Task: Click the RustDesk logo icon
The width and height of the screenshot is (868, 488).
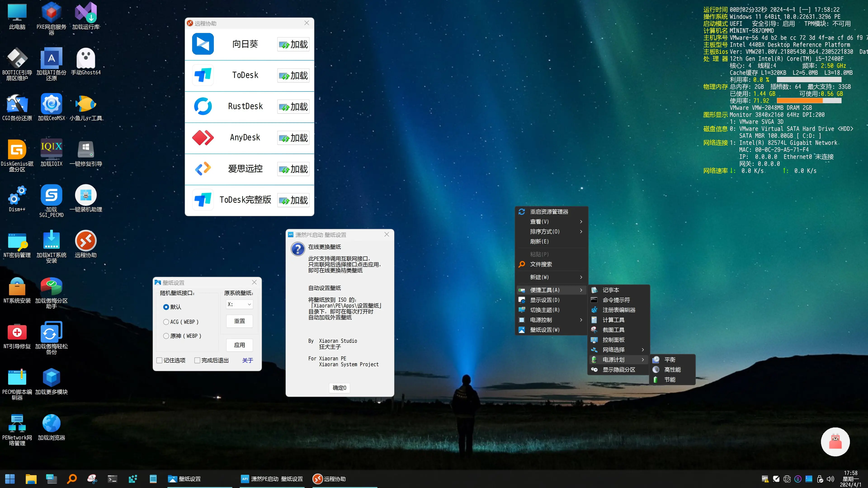Action: [203, 106]
